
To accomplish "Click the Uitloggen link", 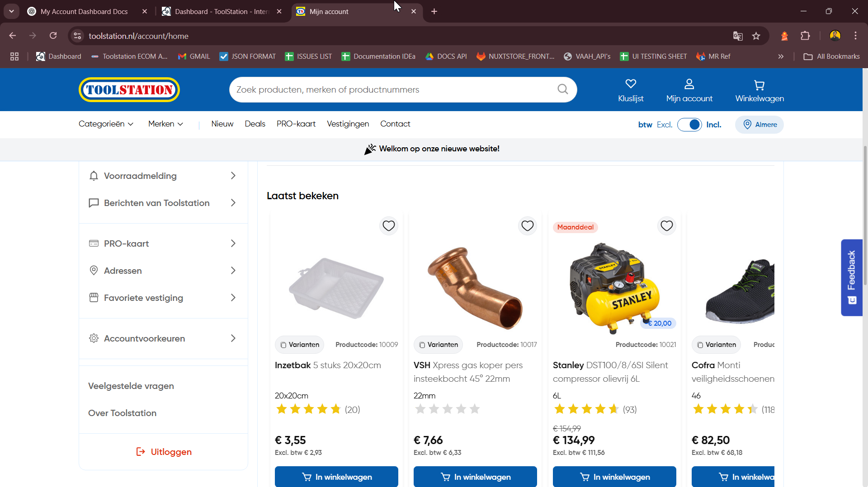I will [x=163, y=451].
